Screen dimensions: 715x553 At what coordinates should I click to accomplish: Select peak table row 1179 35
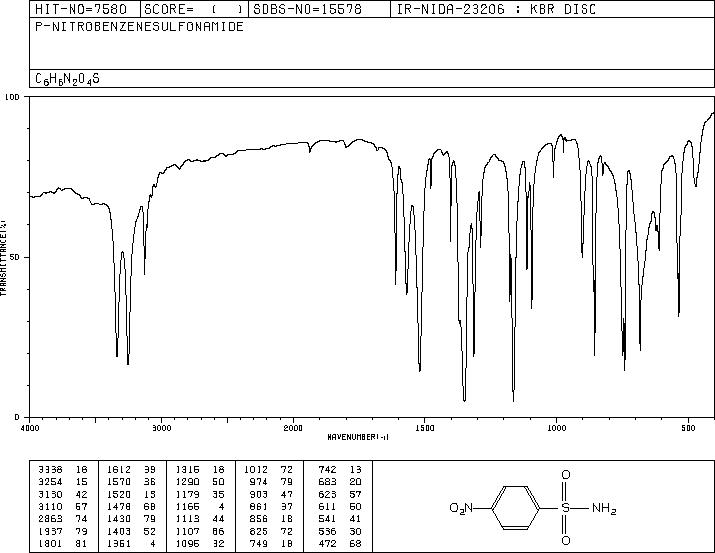pyautogui.click(x=201, y=494)
